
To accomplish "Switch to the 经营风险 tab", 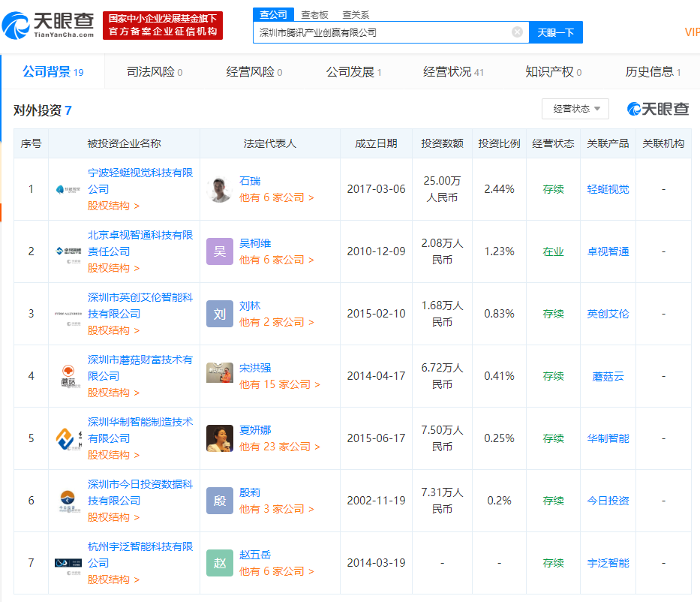I will 254,72.
